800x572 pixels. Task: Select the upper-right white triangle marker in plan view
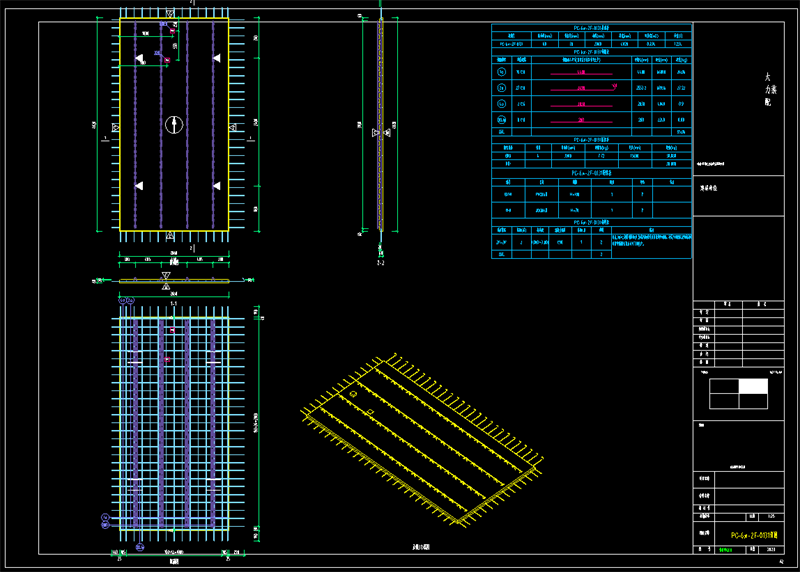click(217, 58)
